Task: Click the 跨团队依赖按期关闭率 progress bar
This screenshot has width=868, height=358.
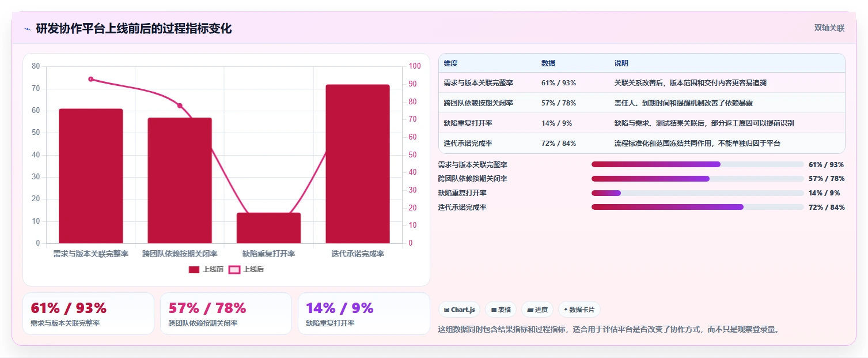Action: (698, 179)
